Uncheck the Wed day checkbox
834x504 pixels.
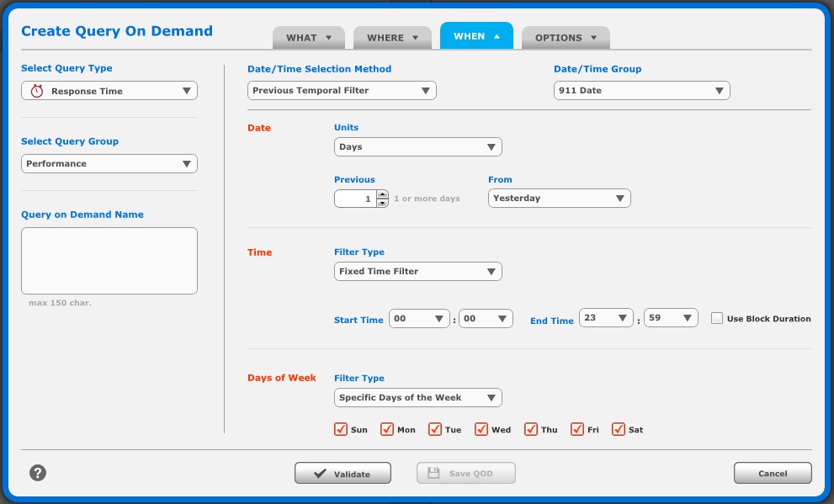481,429
